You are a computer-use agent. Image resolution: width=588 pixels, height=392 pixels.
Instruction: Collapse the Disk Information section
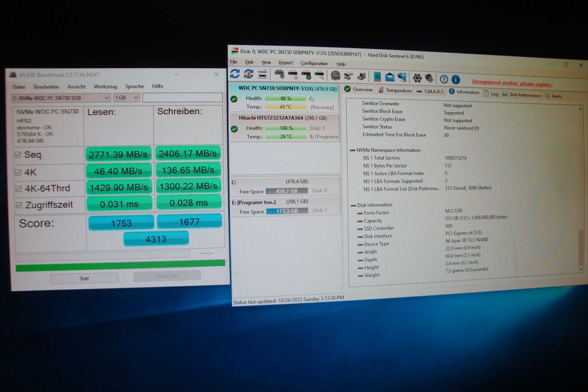[353, 205]
